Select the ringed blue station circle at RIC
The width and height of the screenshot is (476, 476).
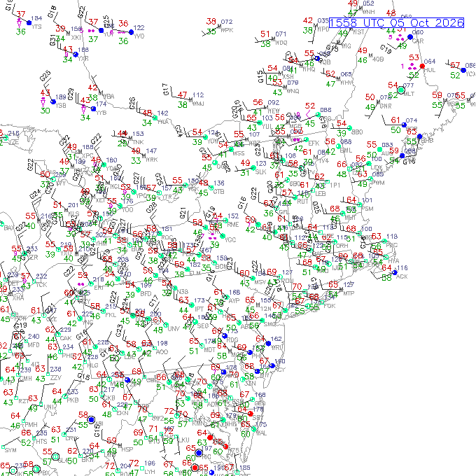click(x=199, y=453)
